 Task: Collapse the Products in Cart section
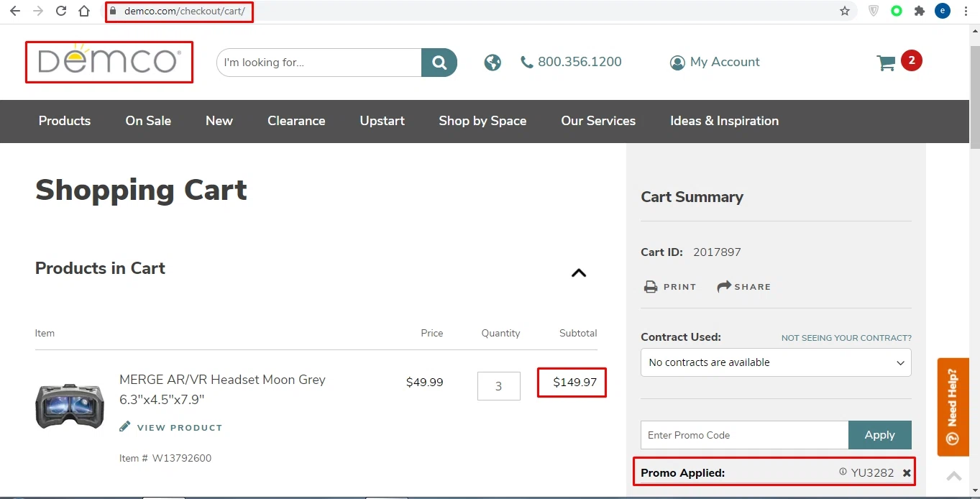579,273
